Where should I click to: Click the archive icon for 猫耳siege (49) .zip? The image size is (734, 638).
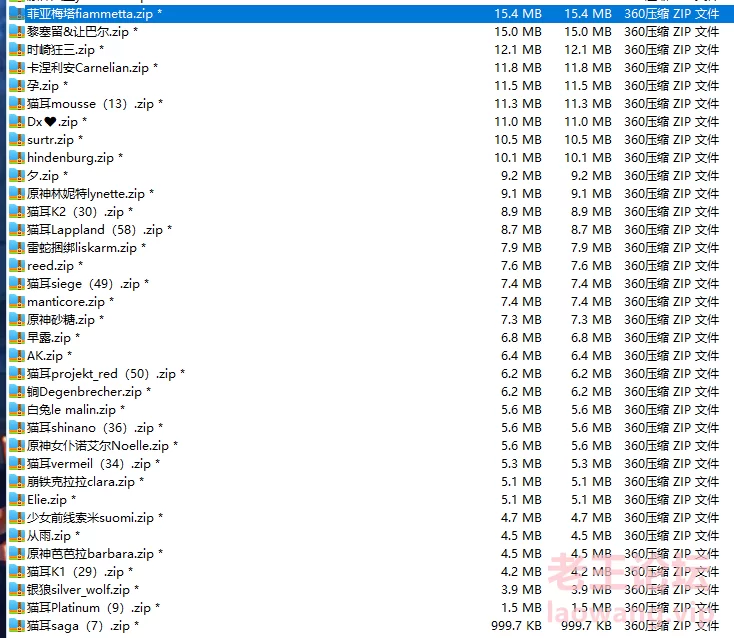pyautogui.click(x=17, y=284)
